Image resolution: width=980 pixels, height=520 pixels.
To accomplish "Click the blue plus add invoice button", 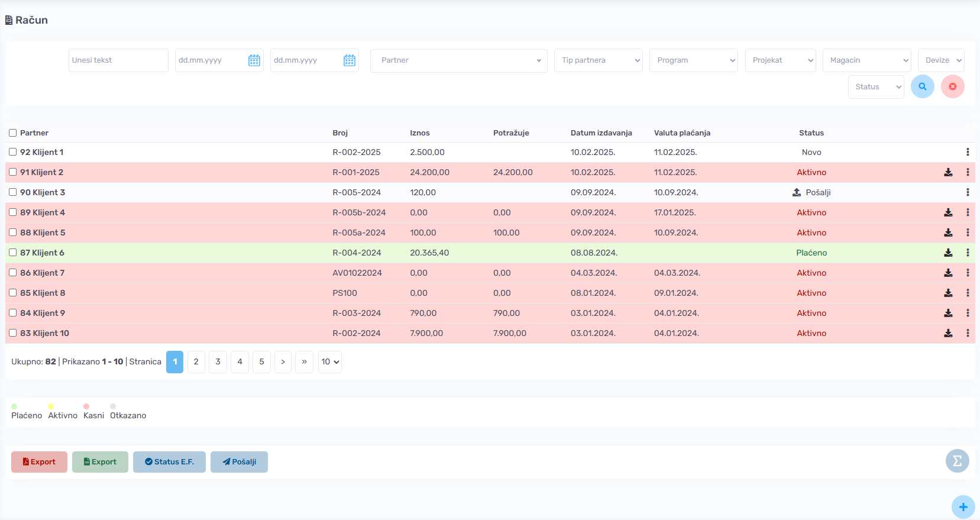I will 963,507.
